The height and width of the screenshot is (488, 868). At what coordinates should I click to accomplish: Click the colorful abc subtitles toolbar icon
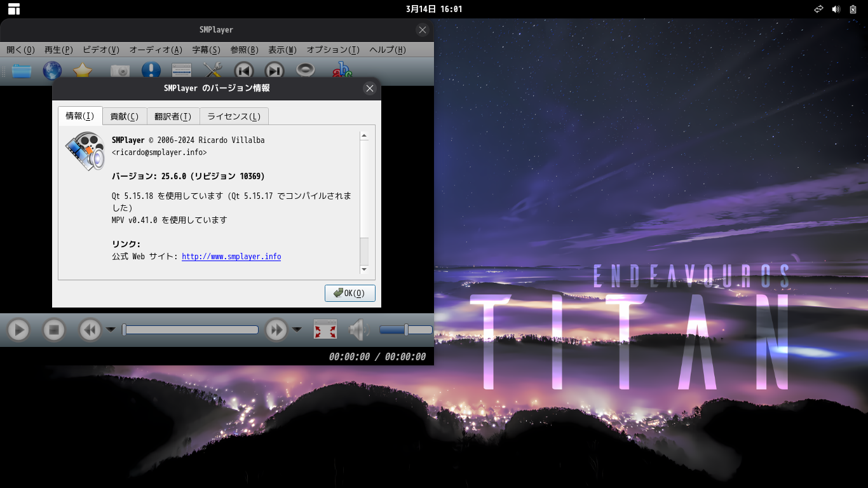tap(342, 71)
